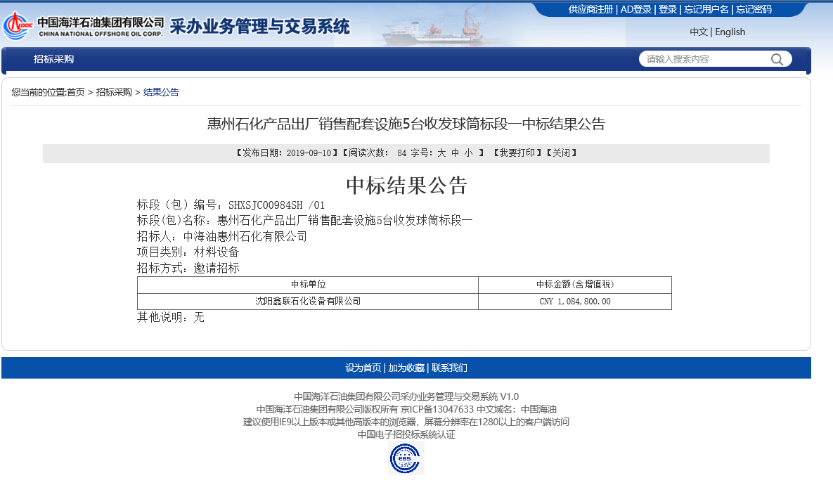
Task: Set font size to 大
Action: pyautogui.click(x=441, y=153)
